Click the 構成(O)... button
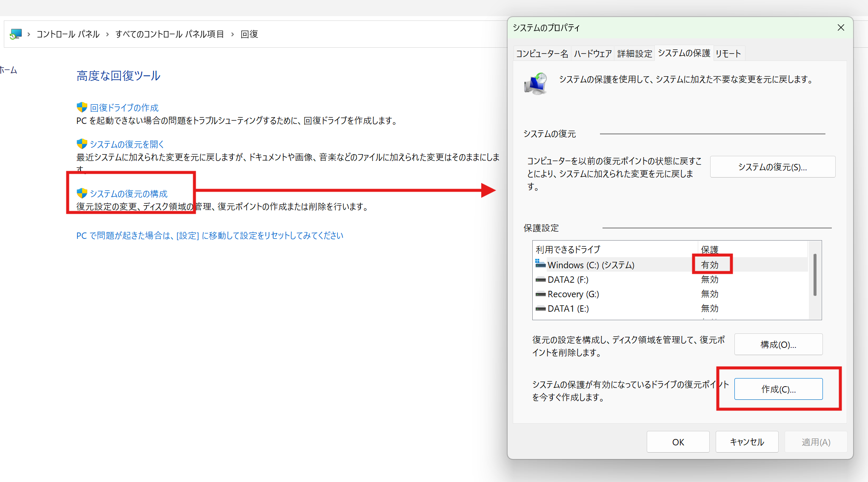 778,344
